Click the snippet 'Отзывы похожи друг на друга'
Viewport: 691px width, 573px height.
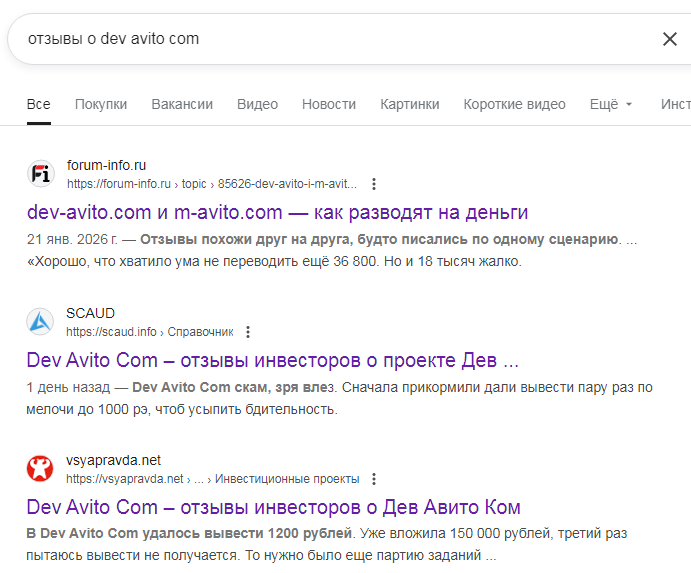tap(246, 239)
